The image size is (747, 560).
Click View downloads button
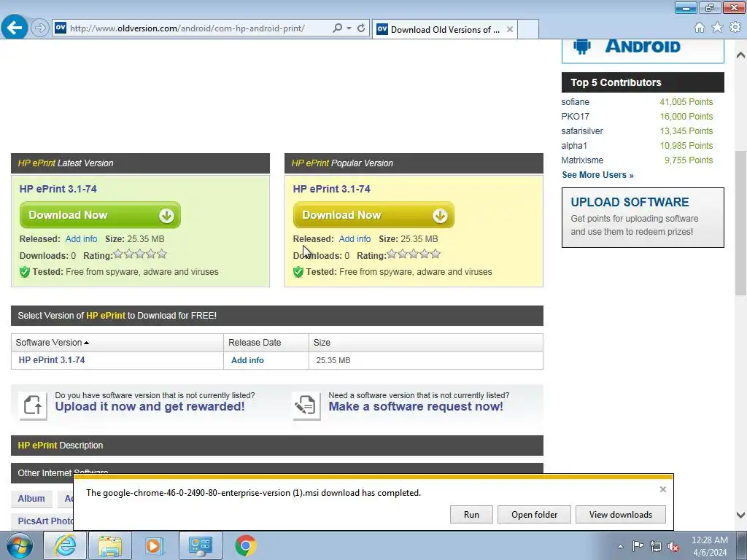pyautogui.click(x=620, y=514)
